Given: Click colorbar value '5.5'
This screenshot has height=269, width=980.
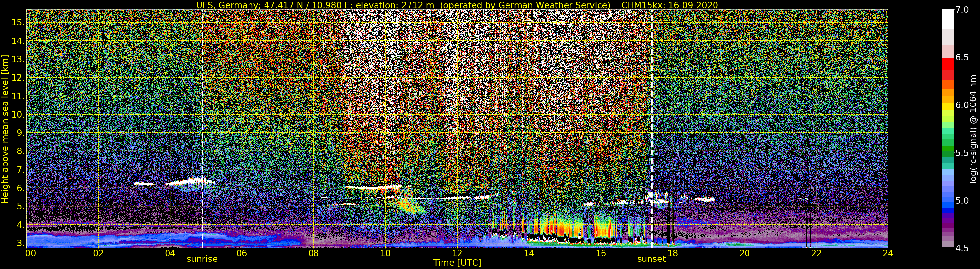Looking at the screenshot, I should (x=962, y=152).
